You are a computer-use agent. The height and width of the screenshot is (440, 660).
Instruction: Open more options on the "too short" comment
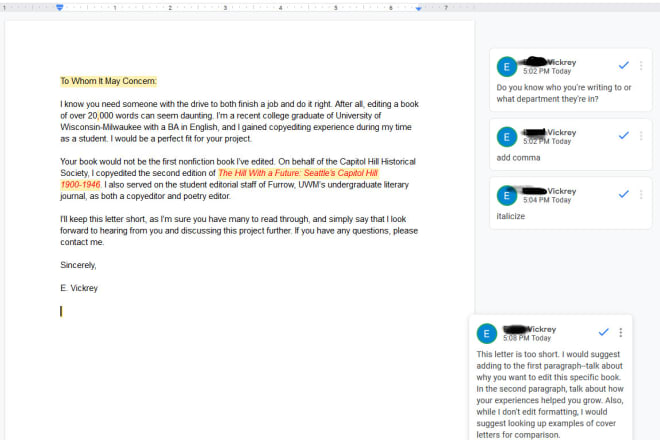coord(620,332)
